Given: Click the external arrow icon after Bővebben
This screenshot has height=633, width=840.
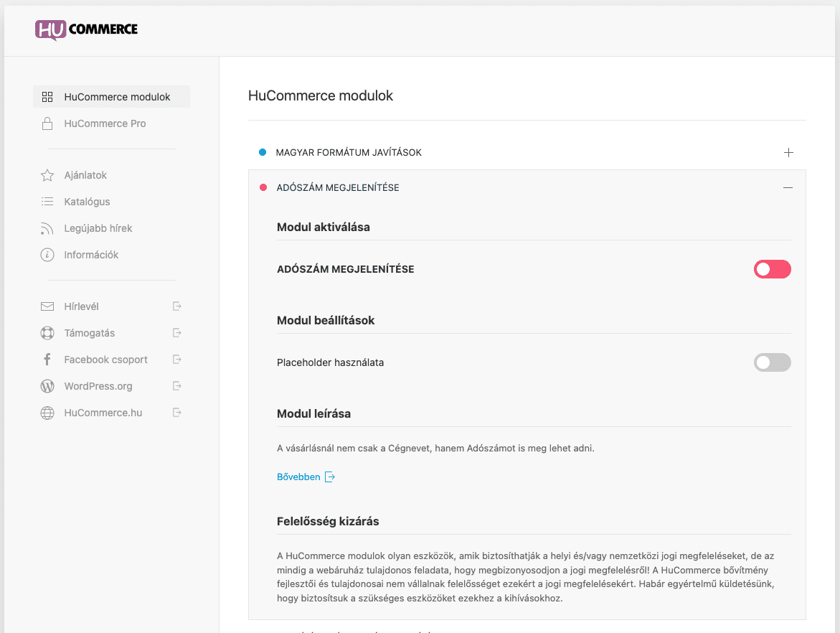Looking at the screenshot, I should tap(330, 477).
